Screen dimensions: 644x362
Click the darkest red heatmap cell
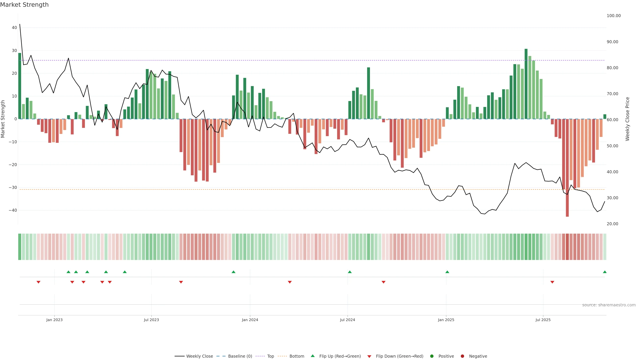point(567,247)
